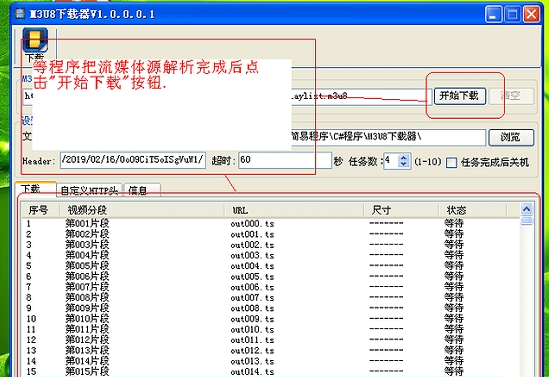Switch to the 下载 tab
549x377 pixels.
coord(35,189)
